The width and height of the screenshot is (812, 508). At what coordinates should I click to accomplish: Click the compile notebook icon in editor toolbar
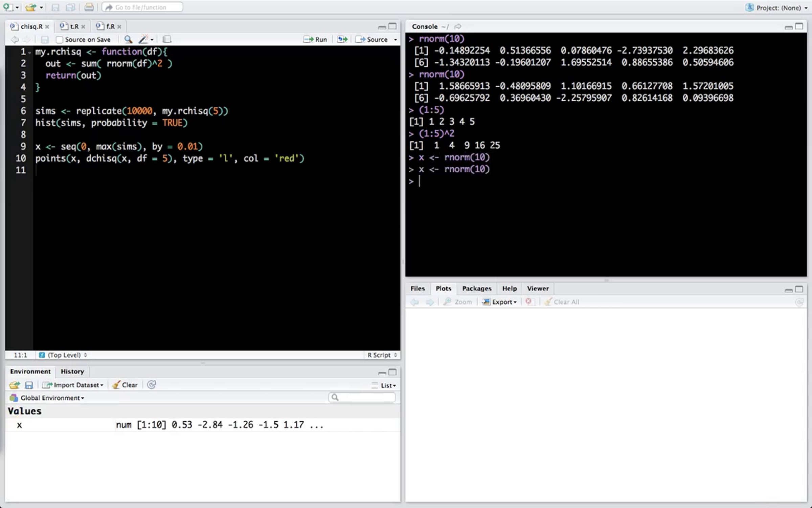[x=167, y=39]
